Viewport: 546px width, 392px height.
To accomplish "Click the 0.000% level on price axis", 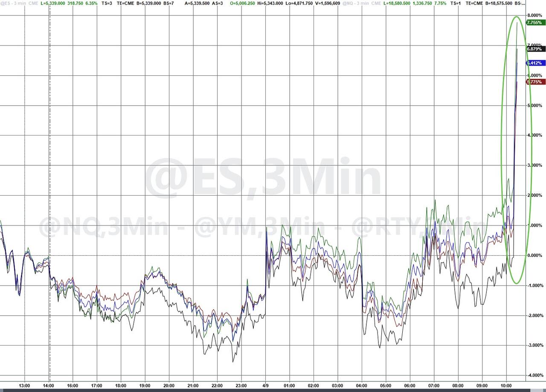I will click(x=534, y=255).
